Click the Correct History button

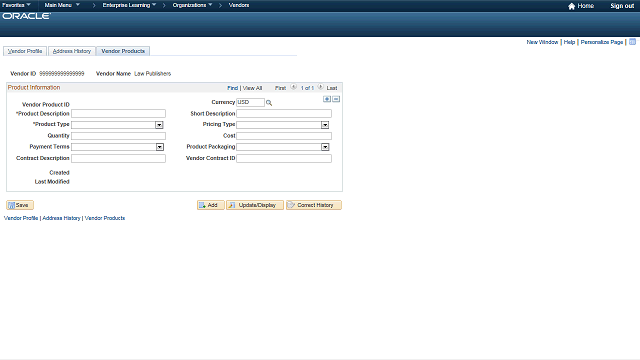(313, 205)
